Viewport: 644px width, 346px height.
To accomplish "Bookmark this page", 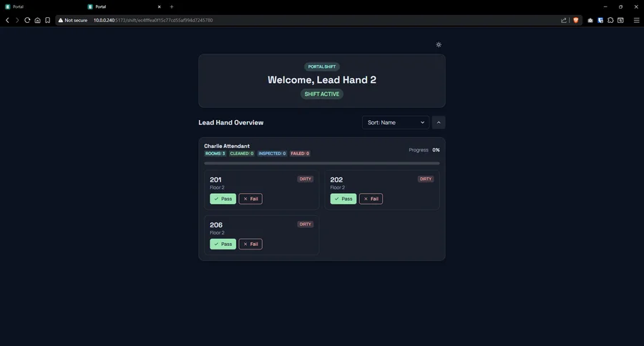I will click(x=48, y=20).
